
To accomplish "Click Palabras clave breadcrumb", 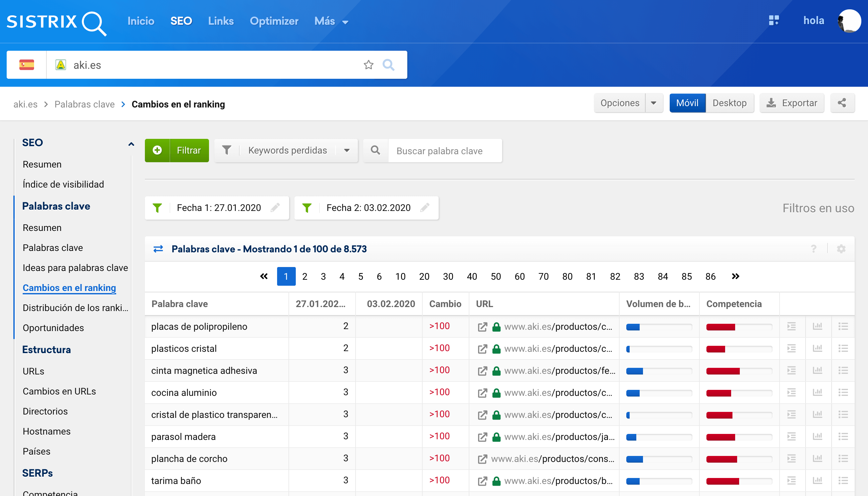I will click(84, 104).
